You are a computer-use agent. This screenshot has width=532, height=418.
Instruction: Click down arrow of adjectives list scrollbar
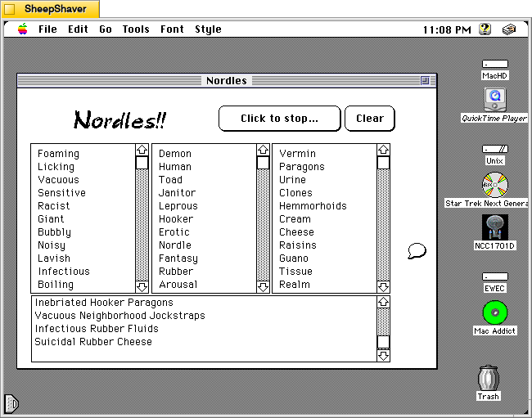click(x=142, y=287)
